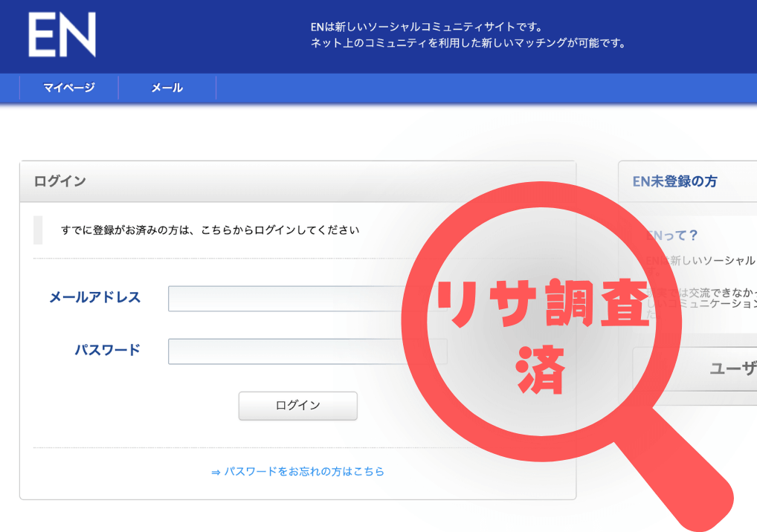The width and height of the screenshot is (757, 532).
Task: Click the ⇒ arrow before password reset link
Action: [x=216, y=472]
